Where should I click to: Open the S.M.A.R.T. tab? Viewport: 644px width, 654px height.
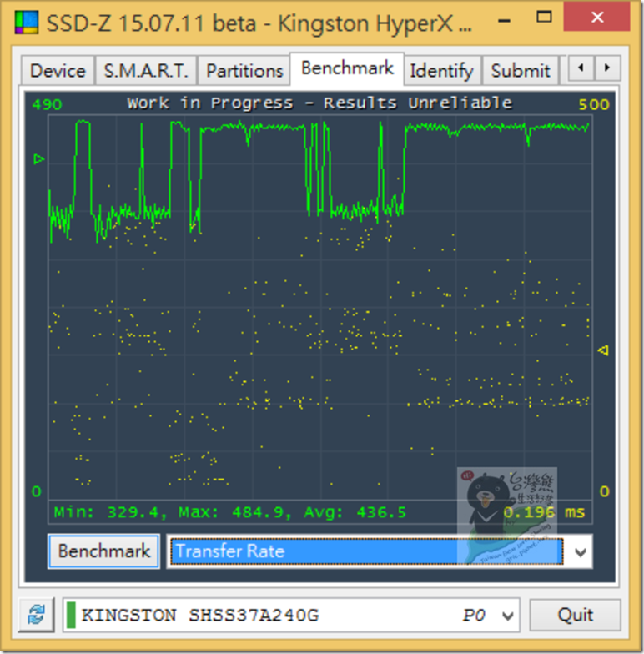pos(146,70)
